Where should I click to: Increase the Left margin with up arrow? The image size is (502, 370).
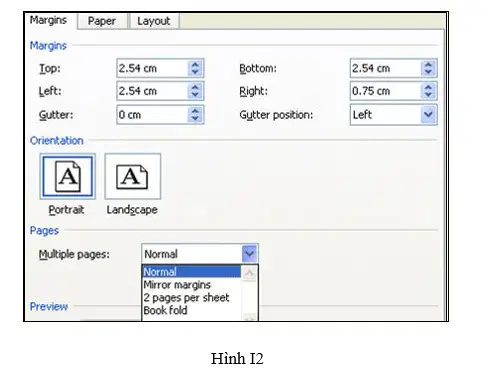pos(195,87)
